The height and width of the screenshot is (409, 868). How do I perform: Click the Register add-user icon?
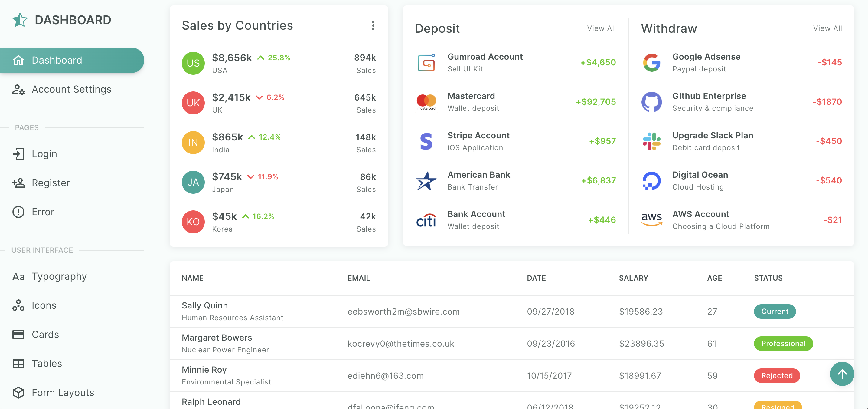pyautogui.click(x=18, y=183)
